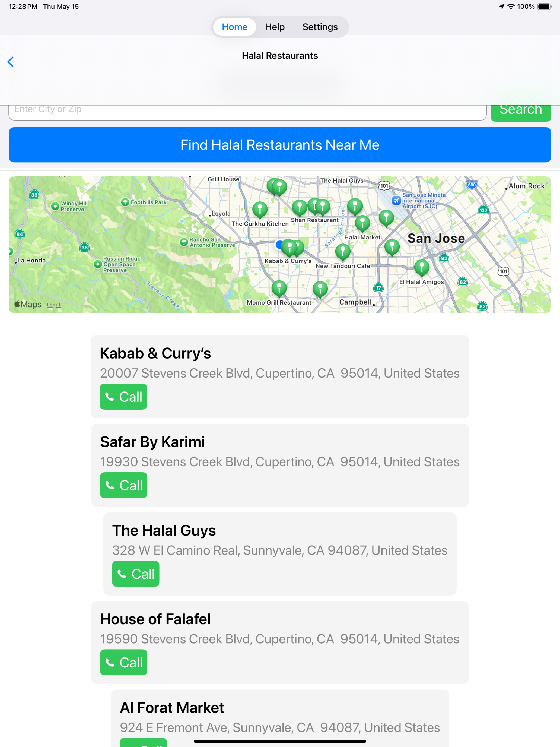Tap address 20007 Stevens Creek Blvd
The image size is (560, 747).
280,373
